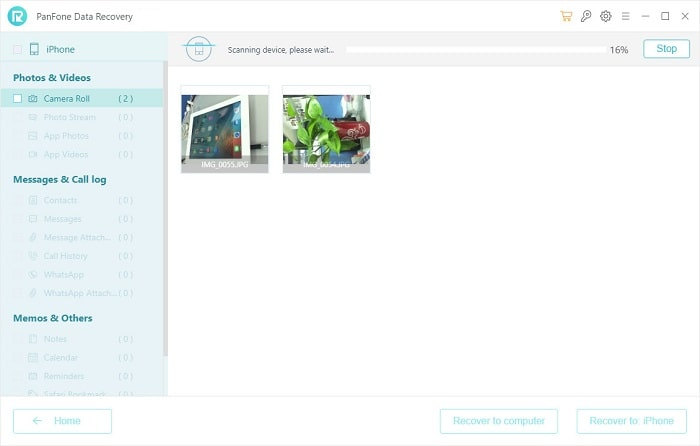Image resolution: width=700 pixels, height=446 pixels.
Task: Click the 16% progress text
Action: coord(619,50)
